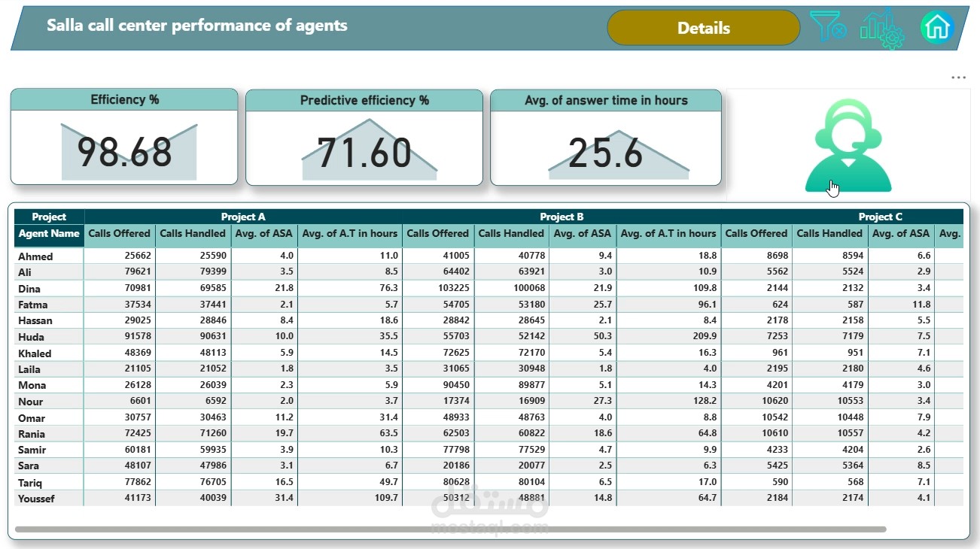Select the Youssef agent row

point(488,498)
